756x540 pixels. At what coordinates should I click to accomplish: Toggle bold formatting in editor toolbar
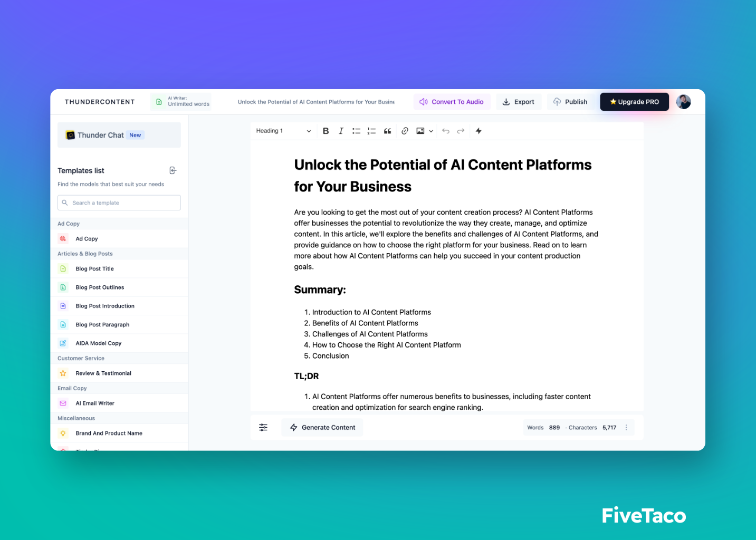(x=326, y=131)
